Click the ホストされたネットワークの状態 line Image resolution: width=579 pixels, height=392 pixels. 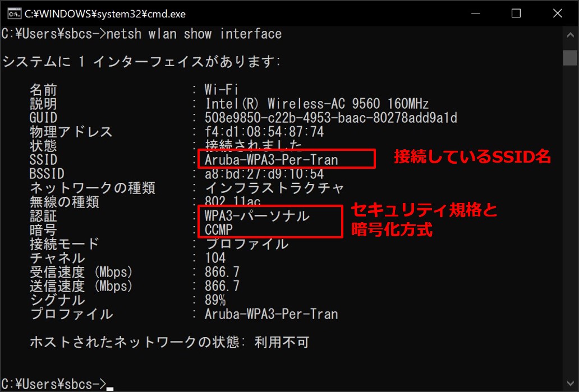169,342
